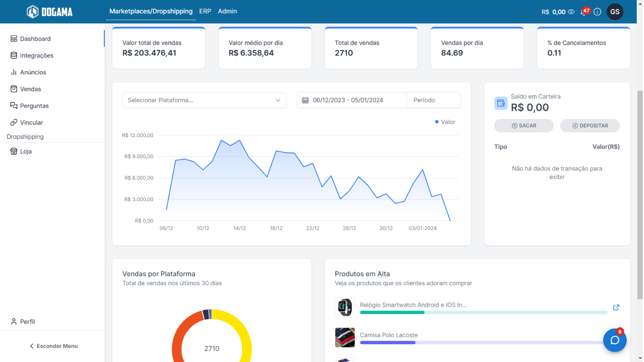Click the DEPOSITAR button

[590, 125]
